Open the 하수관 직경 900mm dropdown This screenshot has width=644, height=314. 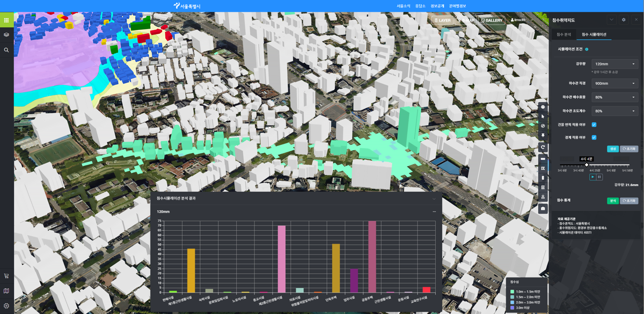(614, 83)
